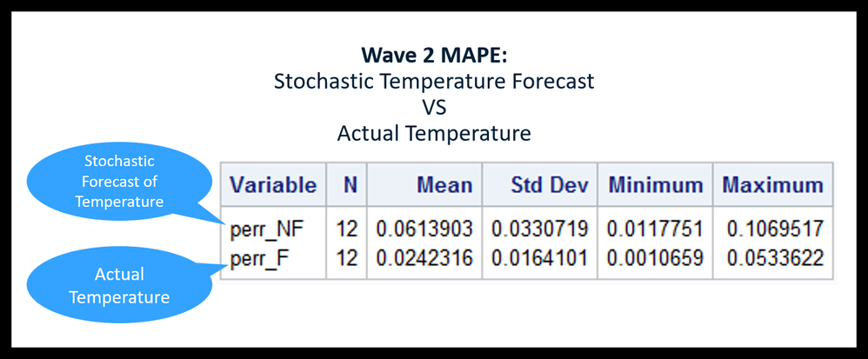Click the N value for perr_NF row
Viewport: 868px width, 359px height.
tap(348, 230)
